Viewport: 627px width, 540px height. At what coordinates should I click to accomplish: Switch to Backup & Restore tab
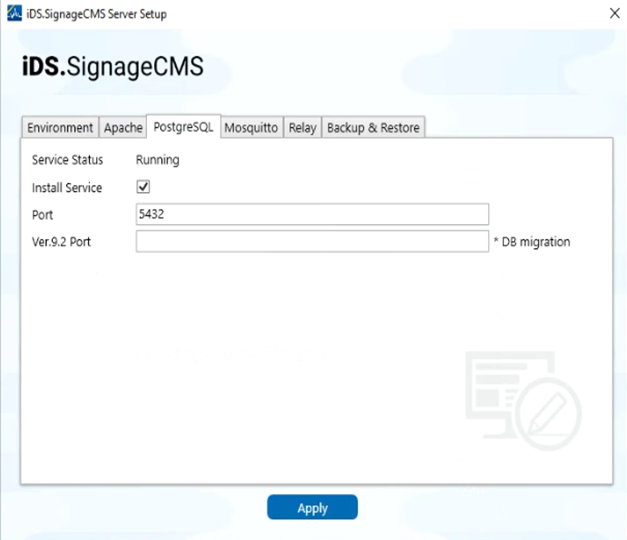(x=373, y=128)
